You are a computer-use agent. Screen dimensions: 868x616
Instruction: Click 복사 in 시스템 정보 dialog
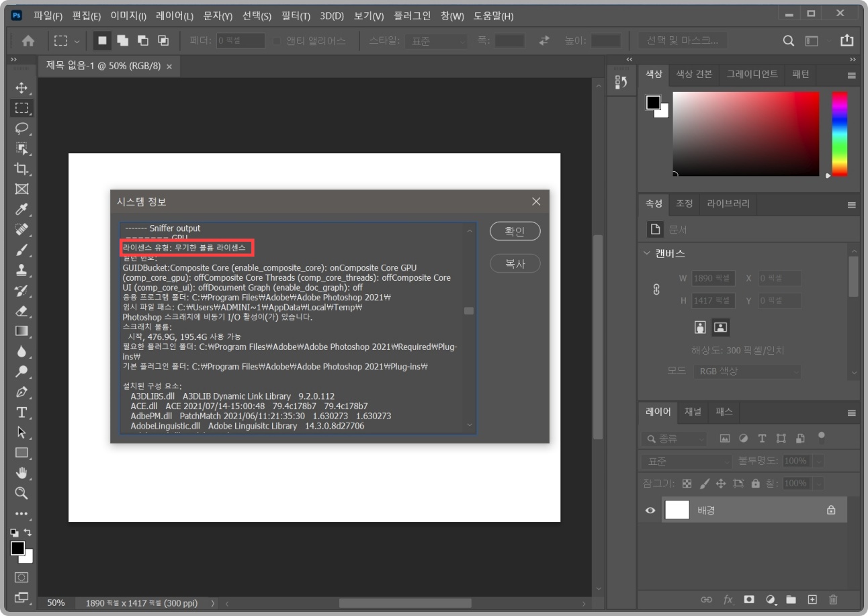pos(515,263)
